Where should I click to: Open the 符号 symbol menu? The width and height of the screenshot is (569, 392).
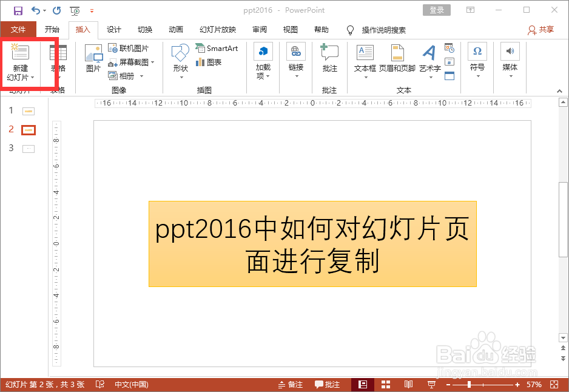pyautogui.click(x=477, y=60)
